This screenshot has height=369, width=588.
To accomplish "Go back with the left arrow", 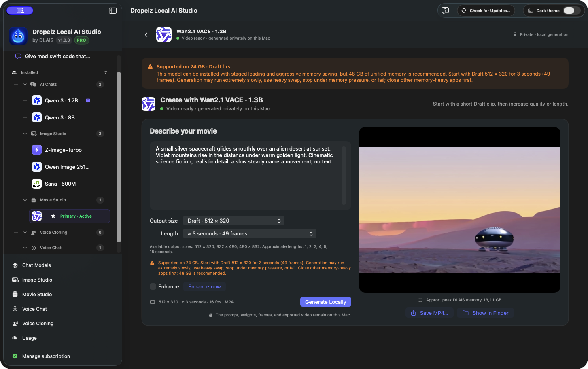I will click(x=146, y=35).
